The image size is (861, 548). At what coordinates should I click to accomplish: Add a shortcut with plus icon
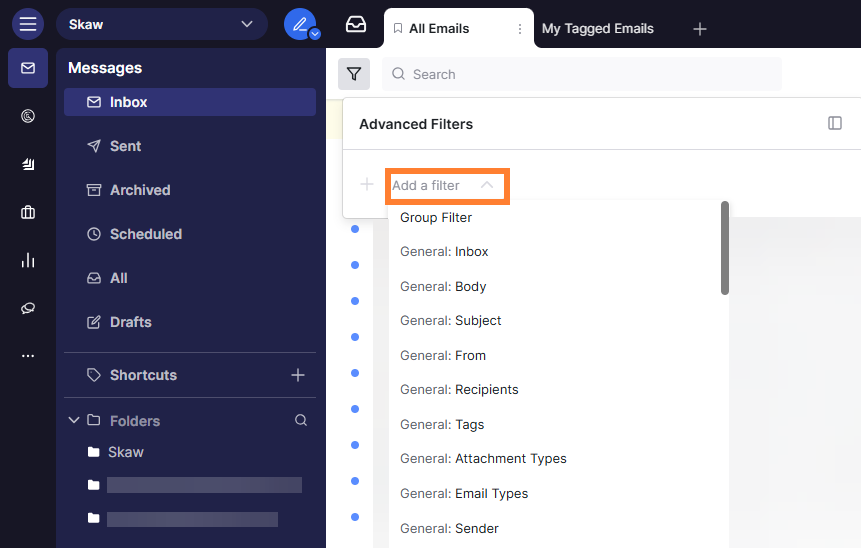click(x=297, y=375)
